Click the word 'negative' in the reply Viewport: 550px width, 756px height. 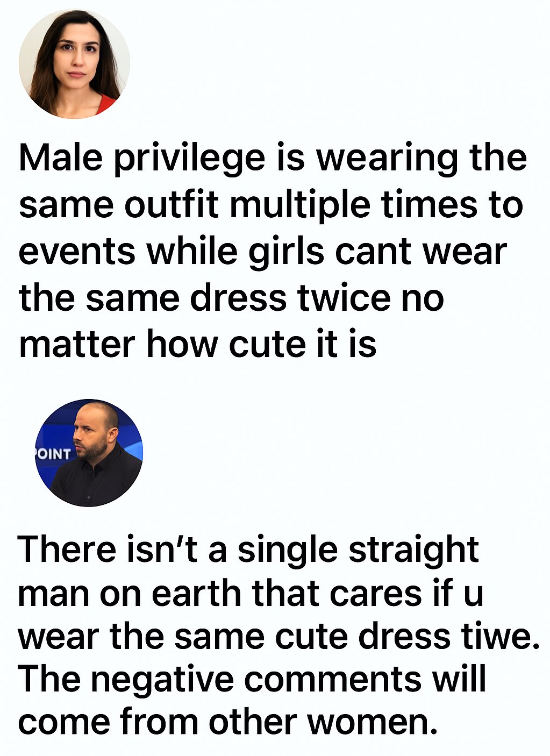162,680
